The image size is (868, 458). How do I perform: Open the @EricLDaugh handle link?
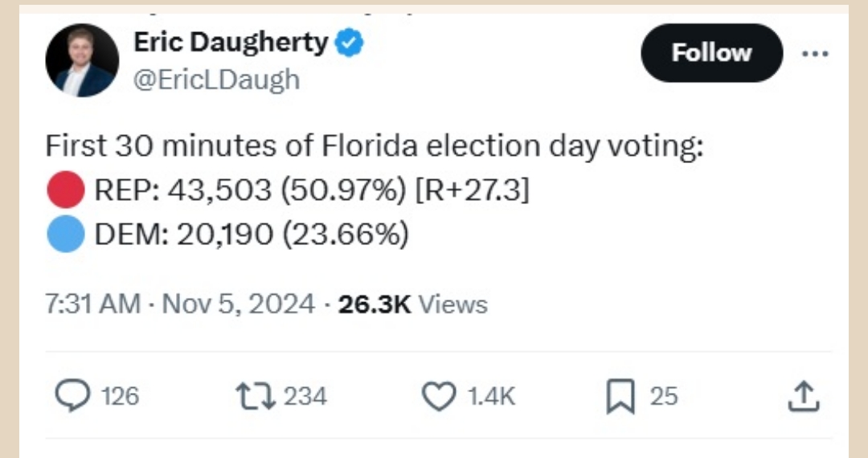click(x=216, y=80)
